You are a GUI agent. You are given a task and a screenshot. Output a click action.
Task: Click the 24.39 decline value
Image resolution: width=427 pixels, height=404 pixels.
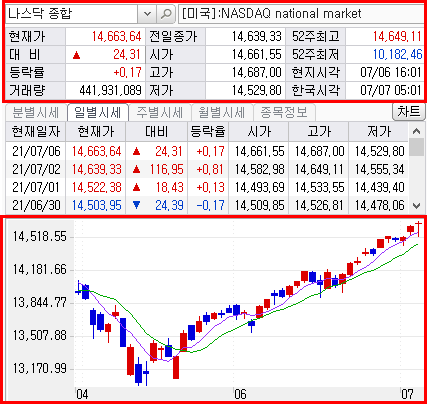[x=169, y=205]
